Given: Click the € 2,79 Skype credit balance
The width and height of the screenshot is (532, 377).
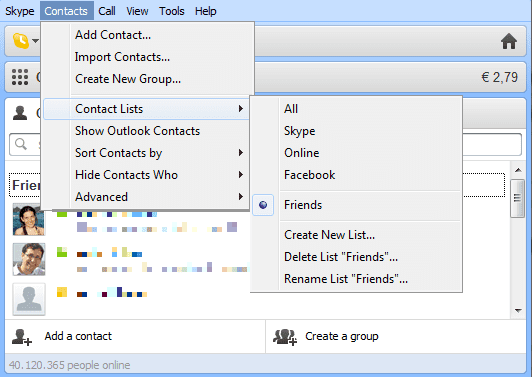Looking at the screenshot, I should [499, 77].
